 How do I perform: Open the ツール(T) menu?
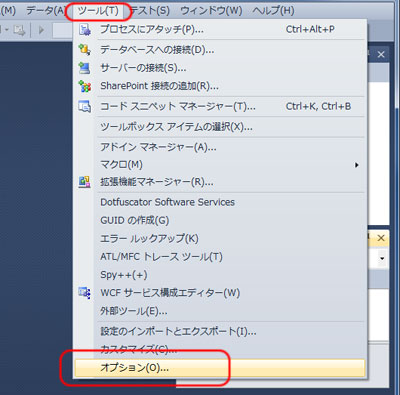click(x=98, y=11)
